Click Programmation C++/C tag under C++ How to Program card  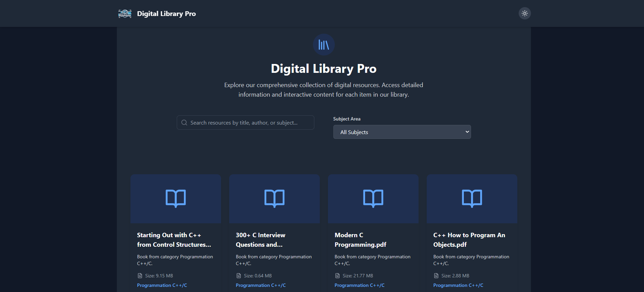click(x=458, y=285)
